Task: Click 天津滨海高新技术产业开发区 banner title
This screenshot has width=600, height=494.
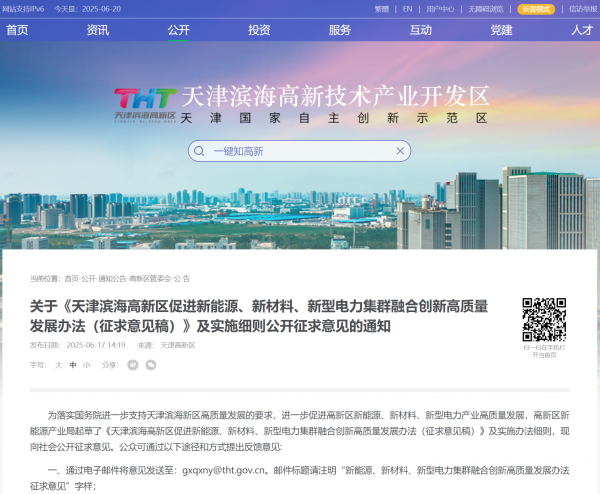Action: (x=335, y=96)
